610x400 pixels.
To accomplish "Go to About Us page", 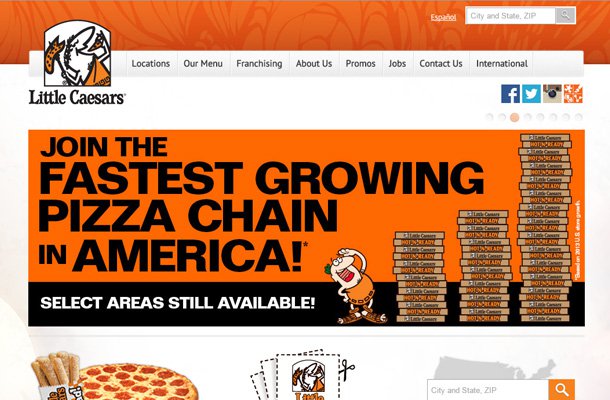I will 314,63.
